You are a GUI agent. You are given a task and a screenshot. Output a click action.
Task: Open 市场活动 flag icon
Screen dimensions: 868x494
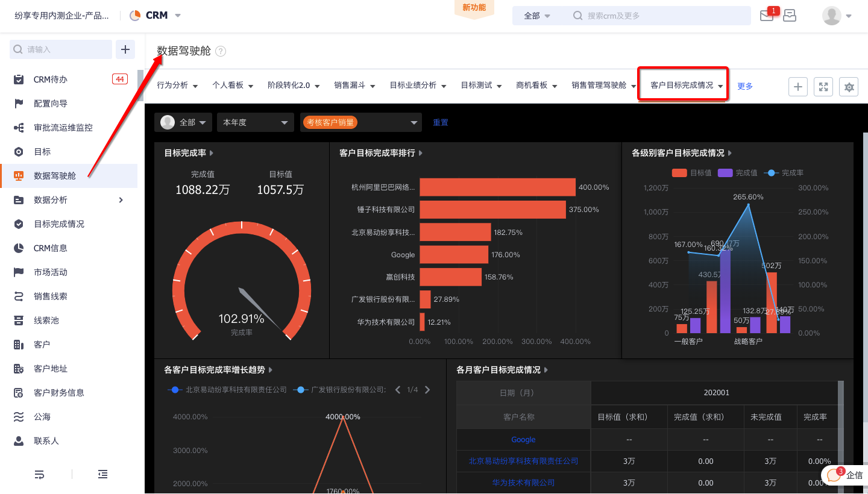19,272
